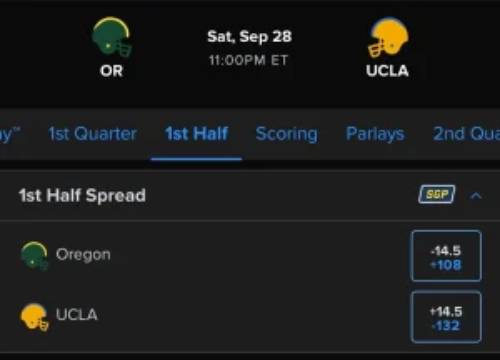
Task: Open the Scoring tab
Action: [x=287, y=135]
